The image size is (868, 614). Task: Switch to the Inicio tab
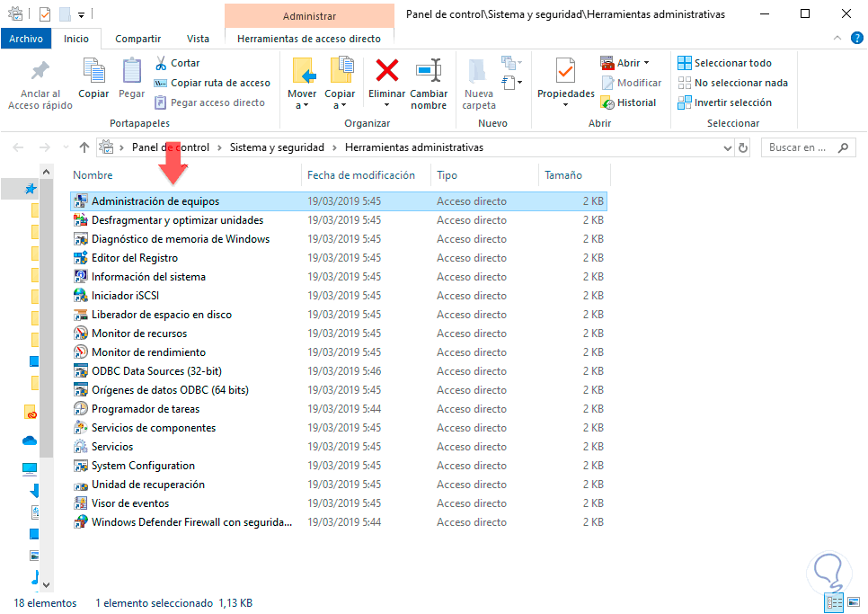click(x=75, y=39)
